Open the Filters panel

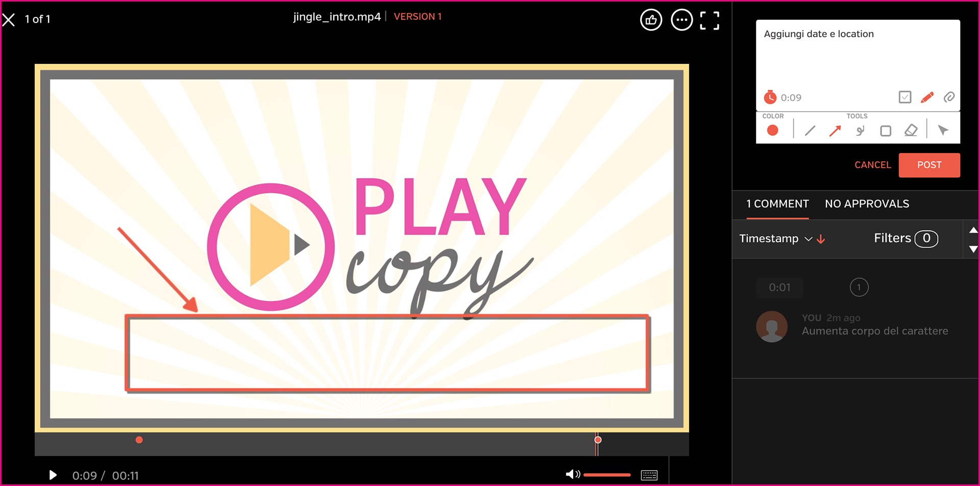click(905, 238)
